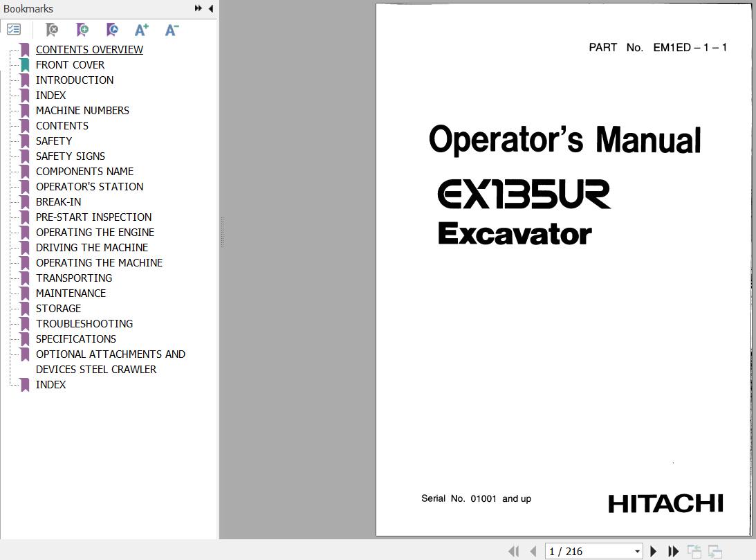Click the bookmark icon beside SAFETY
The image size is (756, 560).
(x=25, y=141)
